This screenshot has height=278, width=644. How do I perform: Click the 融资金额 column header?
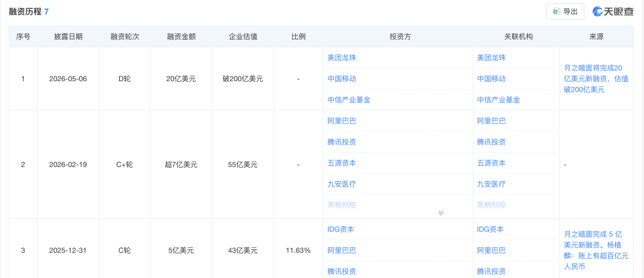tap(181, 36)
